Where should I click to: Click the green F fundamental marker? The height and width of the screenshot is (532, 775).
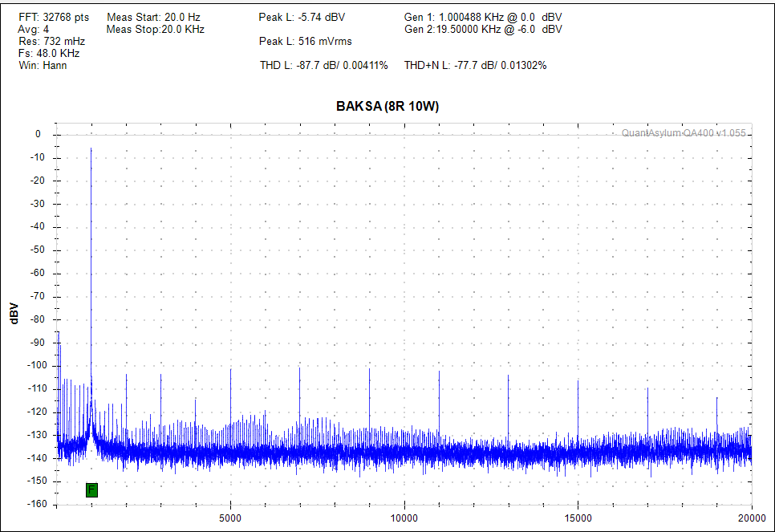click(x=91, y=490)
